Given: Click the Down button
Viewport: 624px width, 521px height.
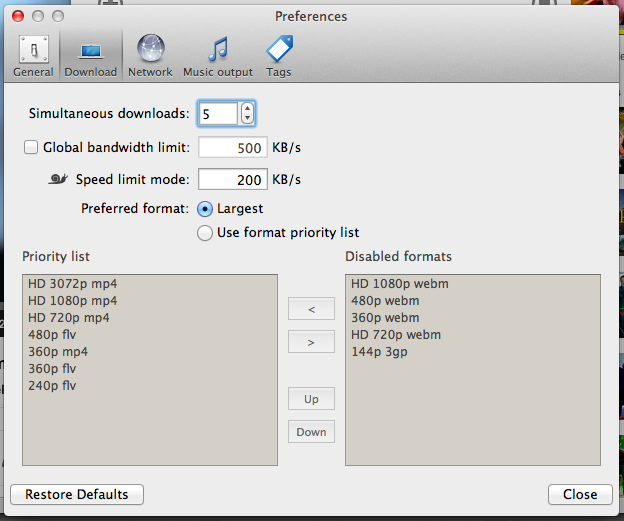Looking at the screenshot, I should click(x=311, y=431).
